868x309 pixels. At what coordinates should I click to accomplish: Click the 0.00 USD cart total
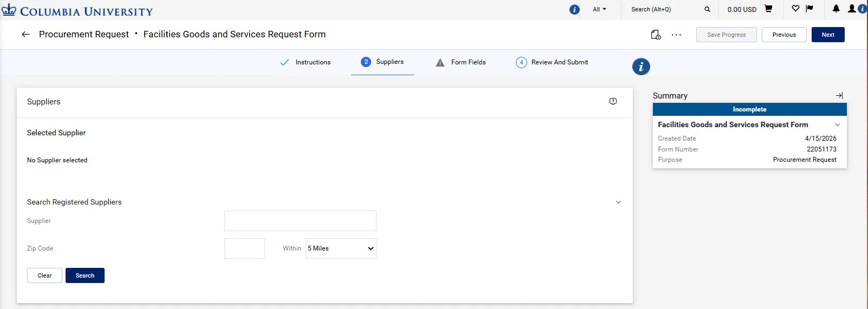742,9
